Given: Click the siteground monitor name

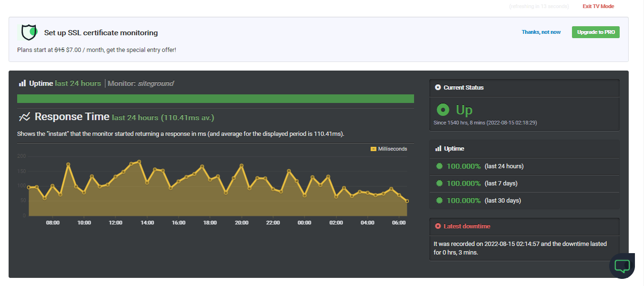Looking at the screenshot, I should point(156,83).
